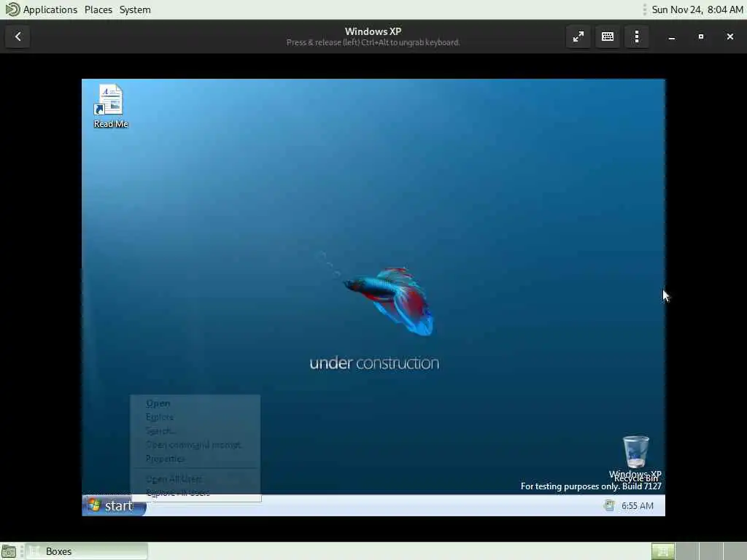
Task: Open the Read Me desktop shortcut
Action: 111,106
